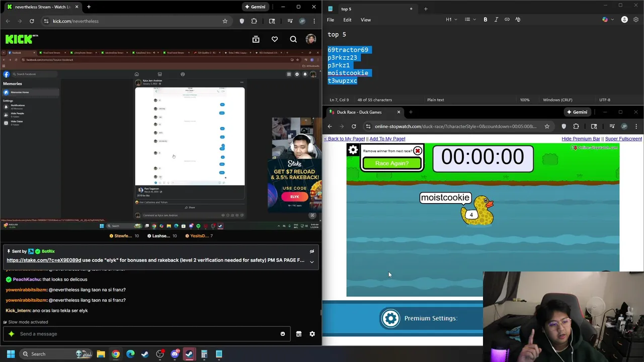The width and height of the screenshot is (644, 362).
Task: Reload the kick.com page
Action: coord(32,21)
